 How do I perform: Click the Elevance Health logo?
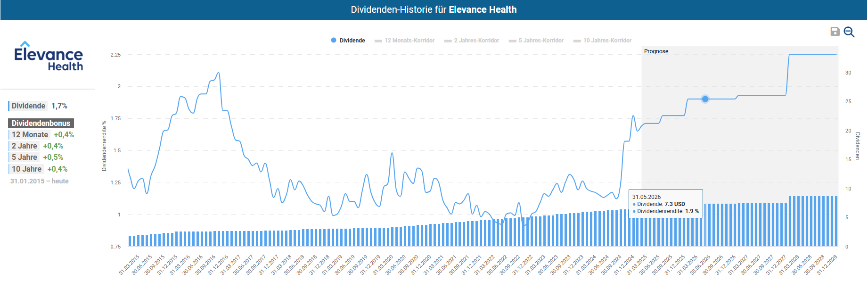pyautogui.click(x=49, y=57)
